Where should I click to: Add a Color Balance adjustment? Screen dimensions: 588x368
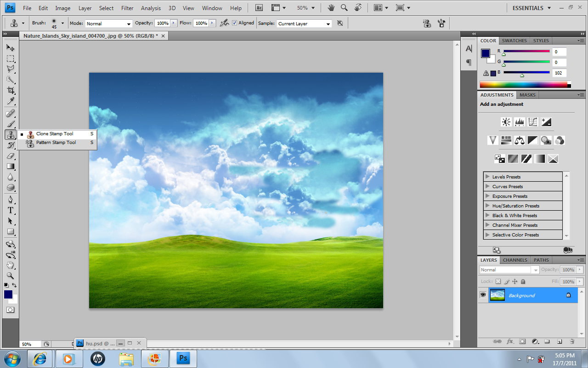tap(520, 140)
